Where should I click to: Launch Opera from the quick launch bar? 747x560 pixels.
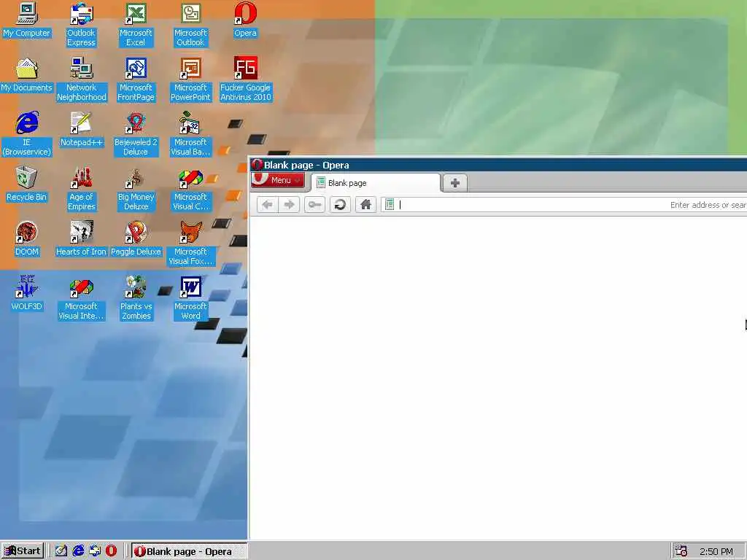(112, 551)
